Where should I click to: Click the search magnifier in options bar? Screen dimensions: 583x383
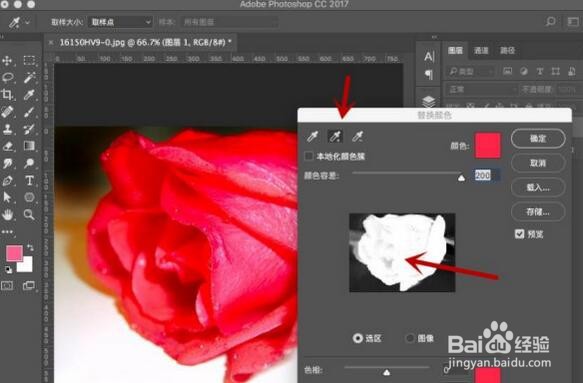click(x=550, y=22)
